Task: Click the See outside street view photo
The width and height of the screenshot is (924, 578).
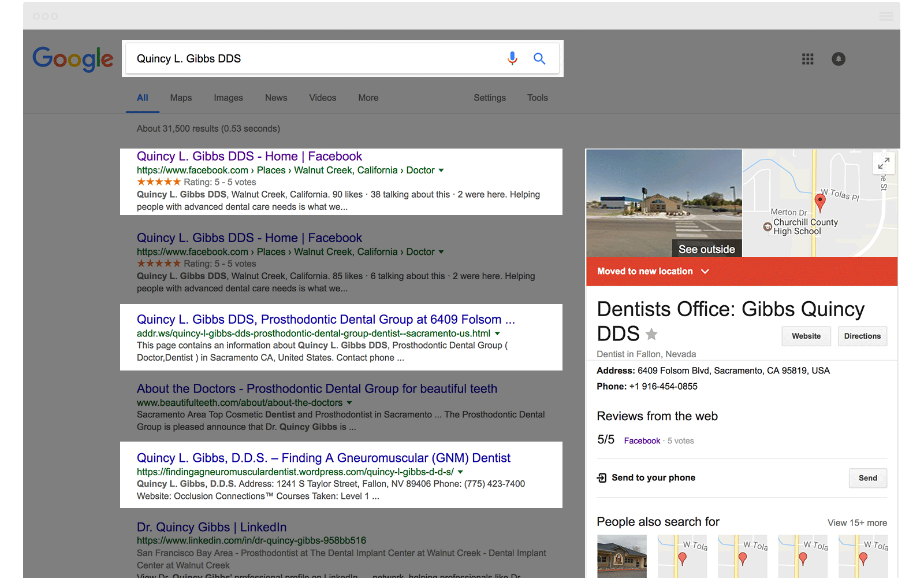Action: (x=664, y=203)
